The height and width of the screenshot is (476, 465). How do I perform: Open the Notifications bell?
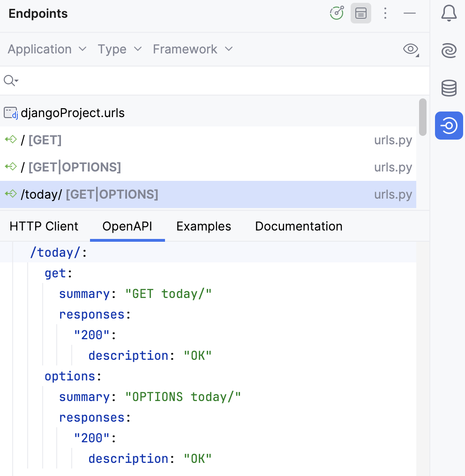pos(449,13)
